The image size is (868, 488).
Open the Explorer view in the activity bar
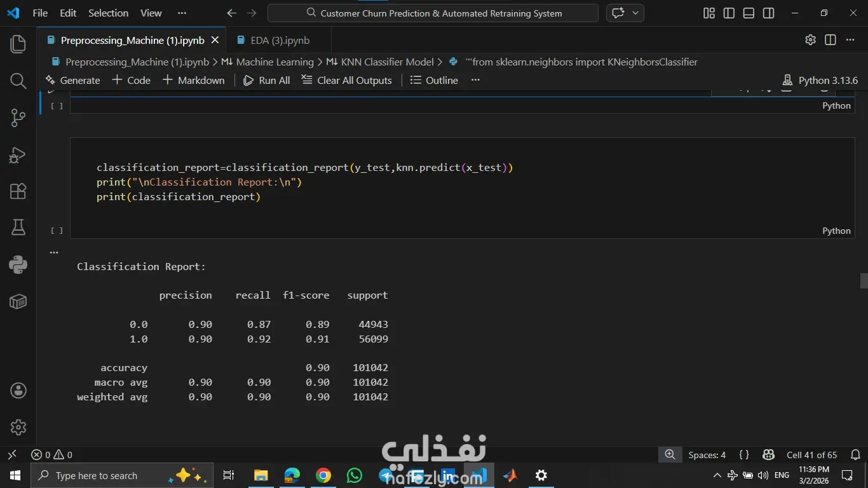(18, 44)
